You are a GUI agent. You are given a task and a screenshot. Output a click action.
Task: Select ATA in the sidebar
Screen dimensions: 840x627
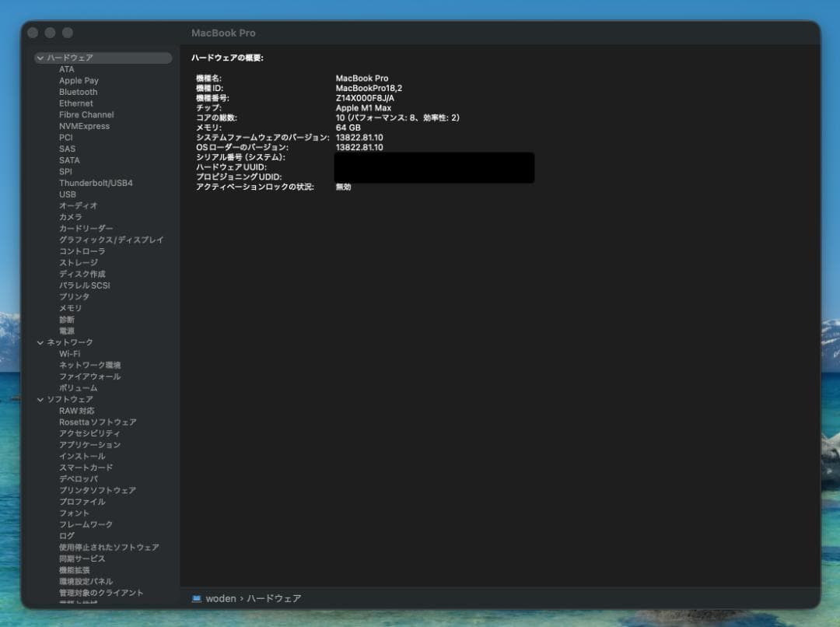pyautogui.click(x=67, y=70)
